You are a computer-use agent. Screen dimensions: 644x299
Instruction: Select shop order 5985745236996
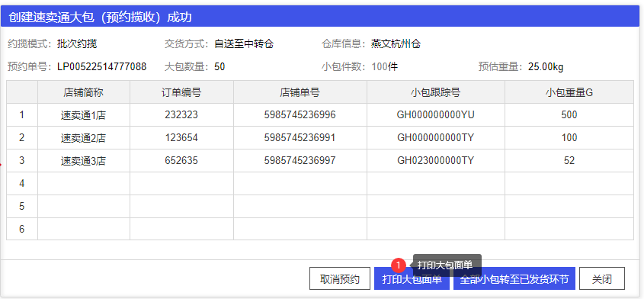point(300,114)
